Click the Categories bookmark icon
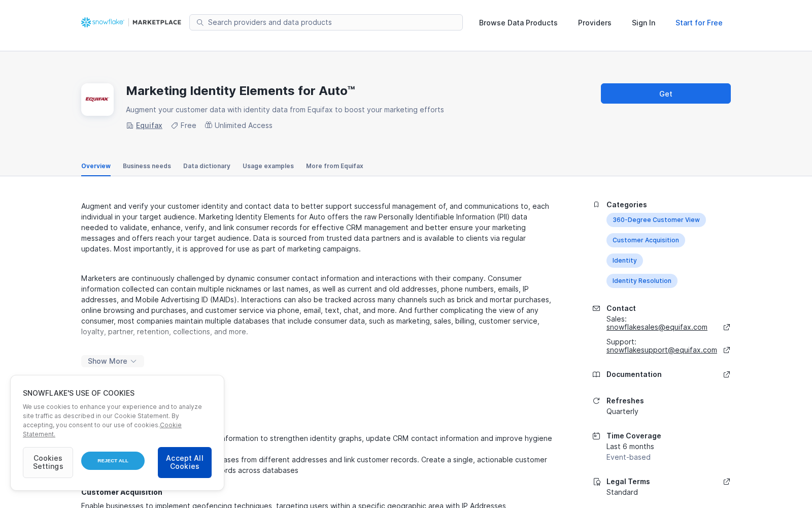Viewport: 812px width, 508px height. point(596,205)
